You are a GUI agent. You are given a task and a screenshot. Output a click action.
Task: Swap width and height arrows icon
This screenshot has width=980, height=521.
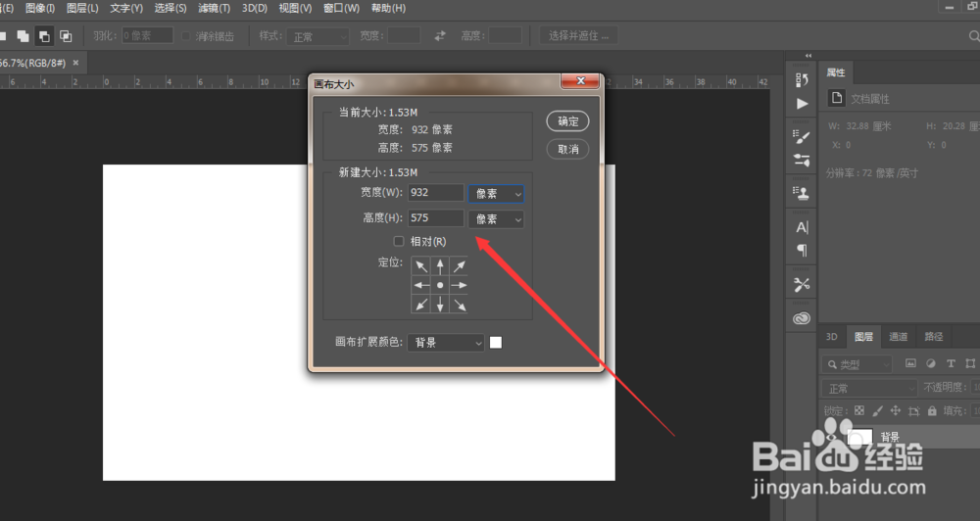click(440, 35)
